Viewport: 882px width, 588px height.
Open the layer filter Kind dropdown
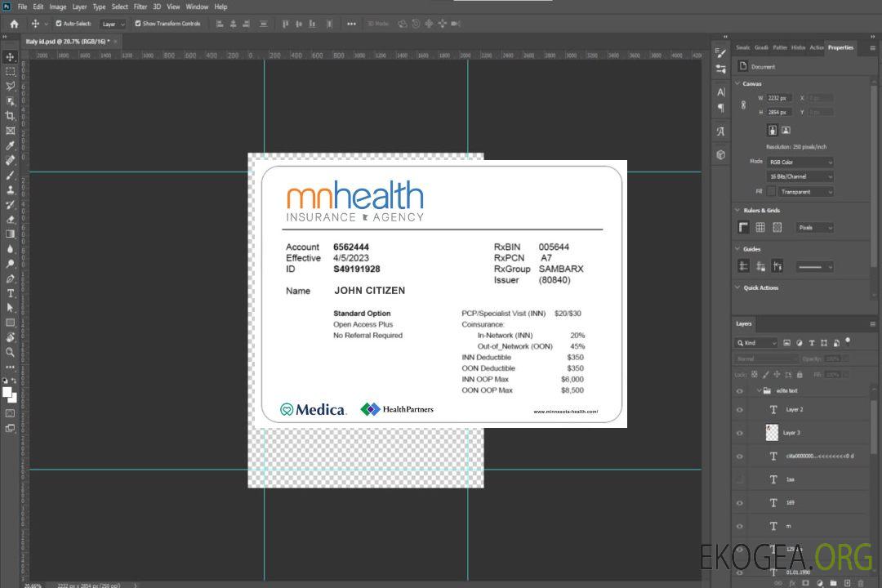tap(756, 343)
